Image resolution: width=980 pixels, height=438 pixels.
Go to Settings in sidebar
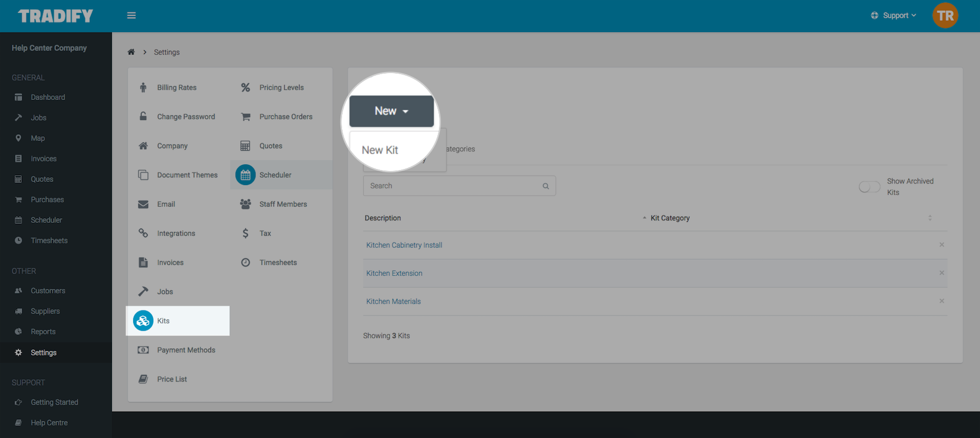point(44,352)
